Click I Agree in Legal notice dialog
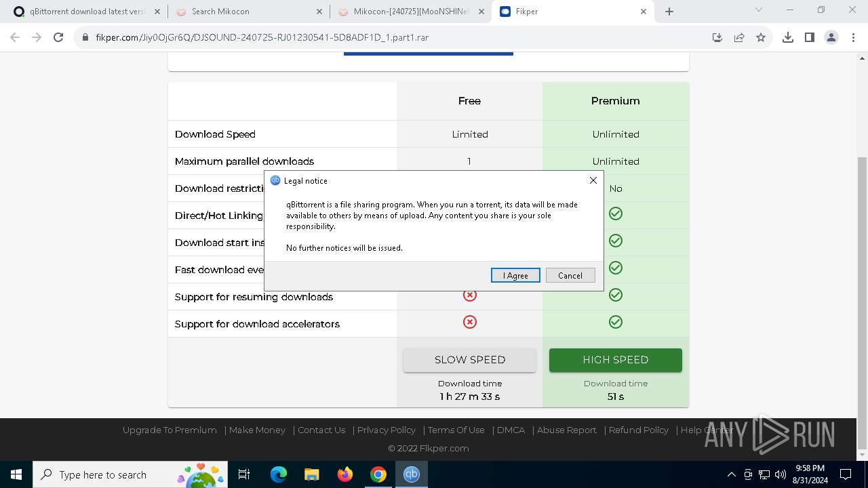 515,275
